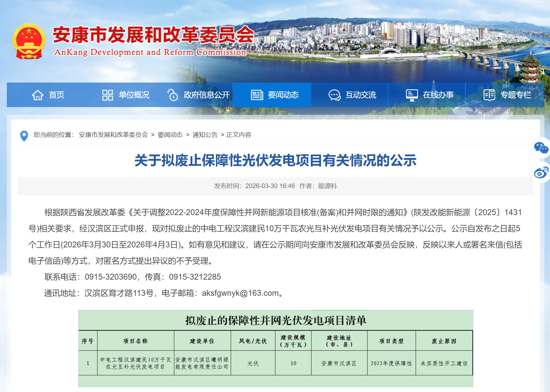This screenshot has width=550, height=392.
Task: Click the 在线办事 monitor icon
Action: pyautogui.click(x=412, y=95)
